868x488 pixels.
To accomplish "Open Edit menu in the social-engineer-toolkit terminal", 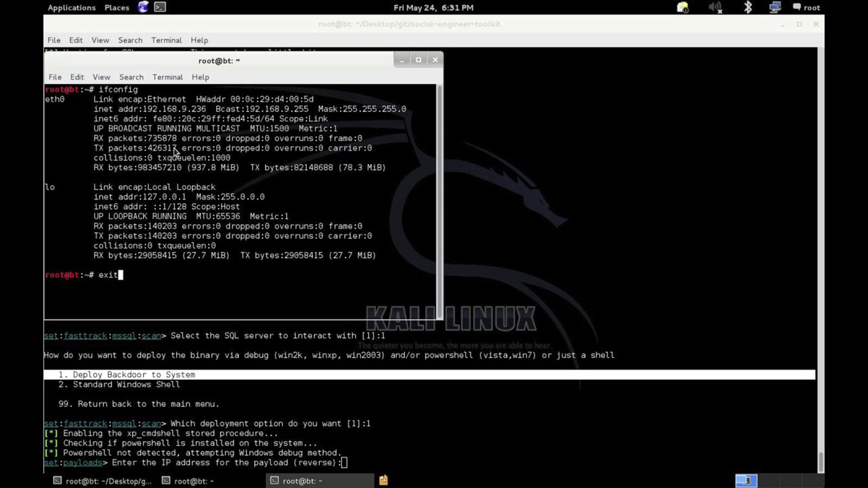I will pyautogui.click(x=76, y=40).
